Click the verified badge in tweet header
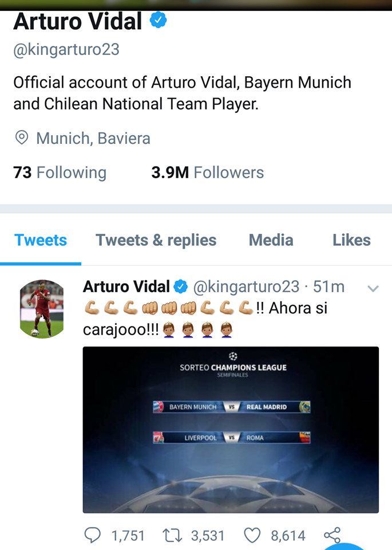Viewport: 392px width, 550px height. [x=181, y=286]
